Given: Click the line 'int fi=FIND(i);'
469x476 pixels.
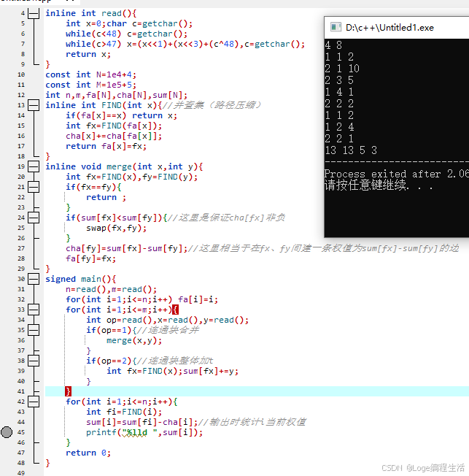Looking at the screenshot, I should [x=124, y=412].
